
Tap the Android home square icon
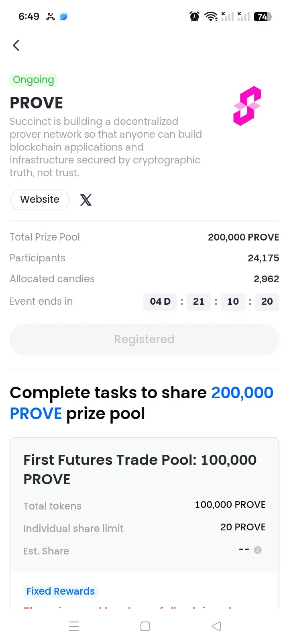click(145, 626)
